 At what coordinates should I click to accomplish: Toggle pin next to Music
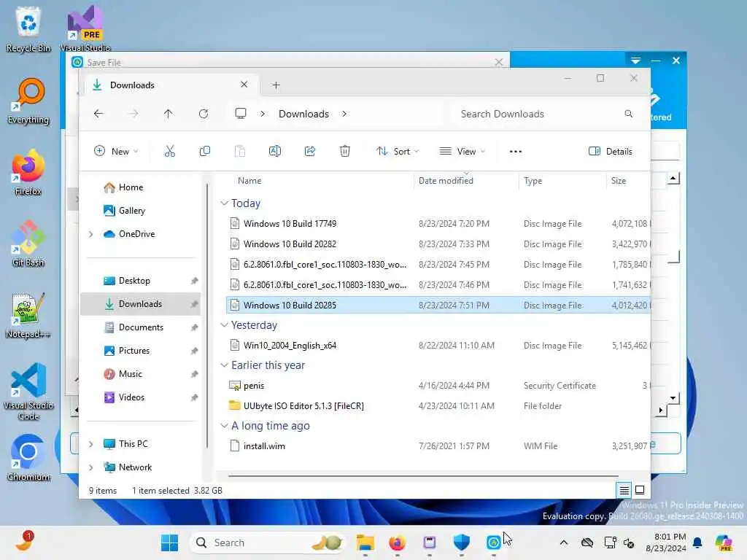click(194, 374)
